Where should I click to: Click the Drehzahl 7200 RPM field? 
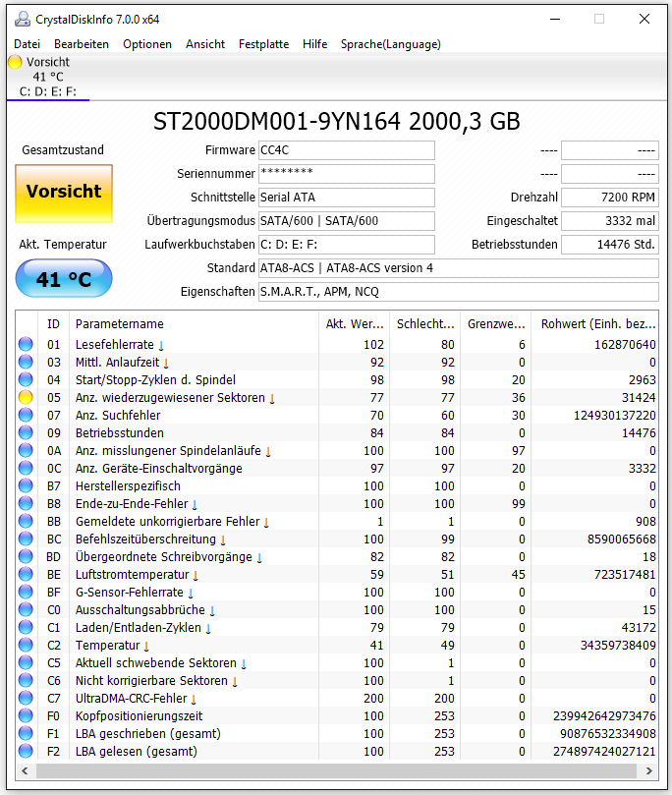610,198
